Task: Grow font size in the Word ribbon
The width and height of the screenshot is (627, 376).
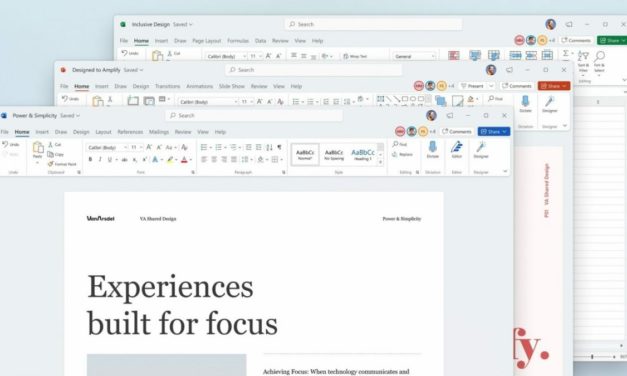Action: point(149,148)
